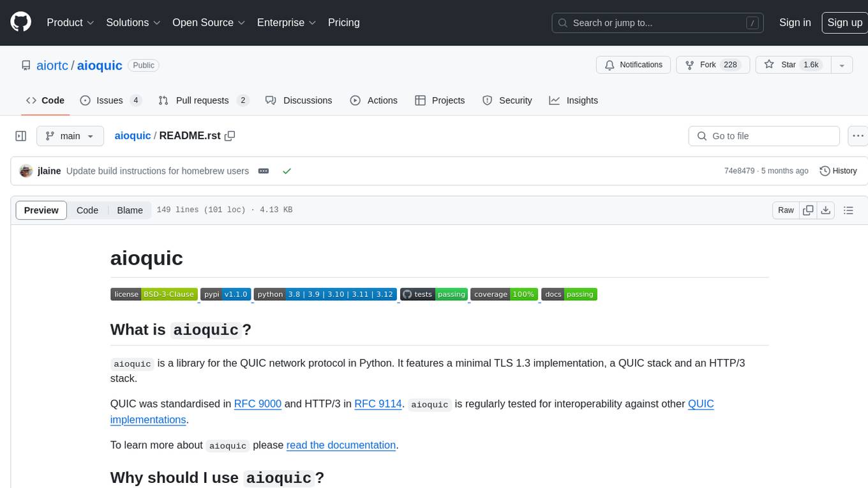
Task: View the file History
Action: pos(838,171)
